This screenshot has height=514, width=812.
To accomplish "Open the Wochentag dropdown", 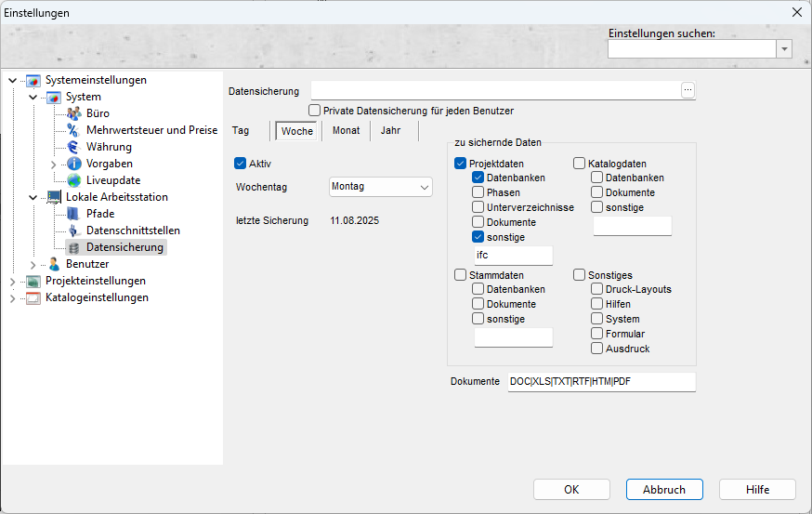I will coord(381,187).
